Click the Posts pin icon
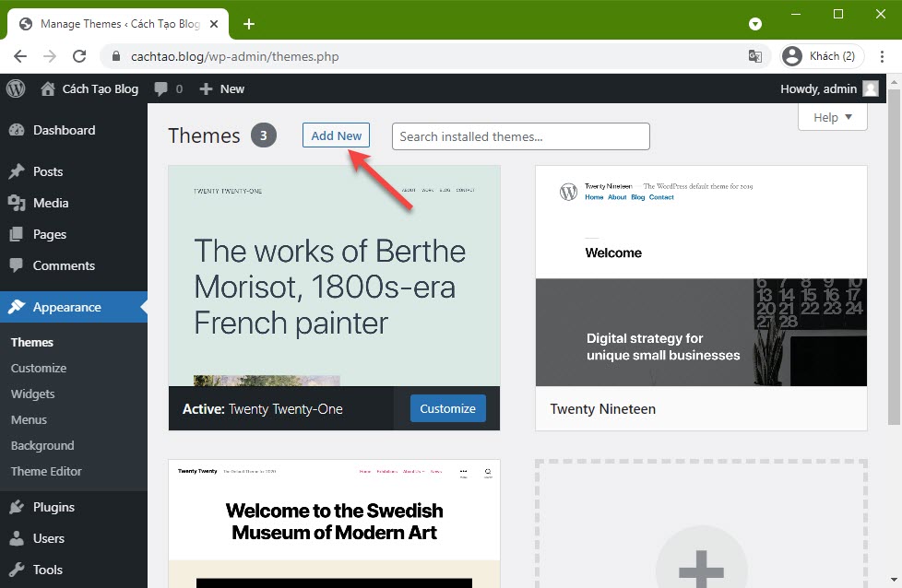Screen dimensions: 902x588 pyautogui.click(x=17, y=171)
